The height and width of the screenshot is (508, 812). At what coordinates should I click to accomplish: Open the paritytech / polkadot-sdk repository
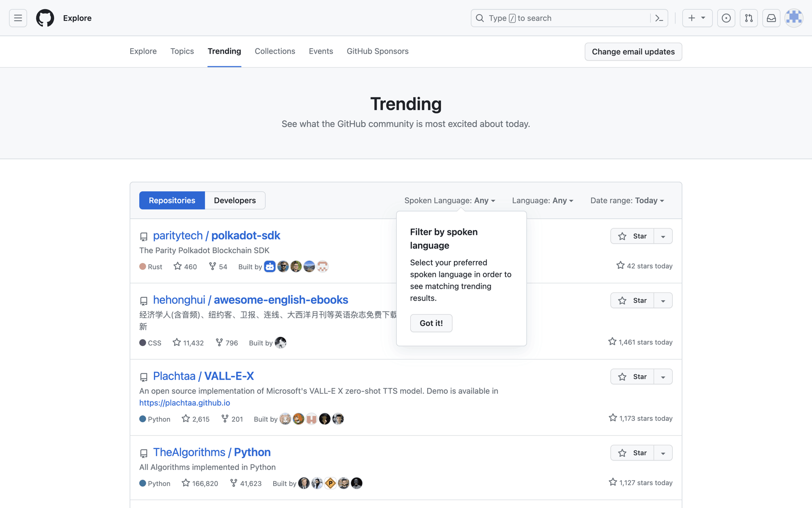[217, 235]
